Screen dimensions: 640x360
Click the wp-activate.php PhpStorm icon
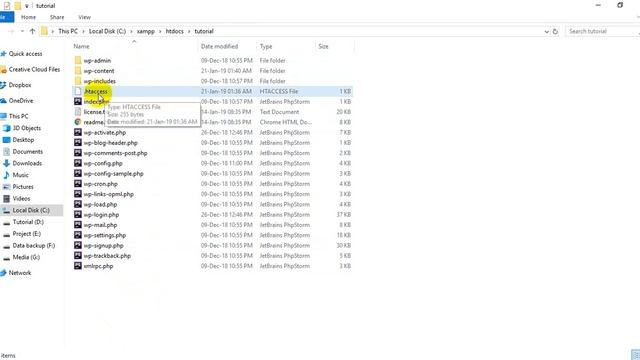[x=78, y=132]
